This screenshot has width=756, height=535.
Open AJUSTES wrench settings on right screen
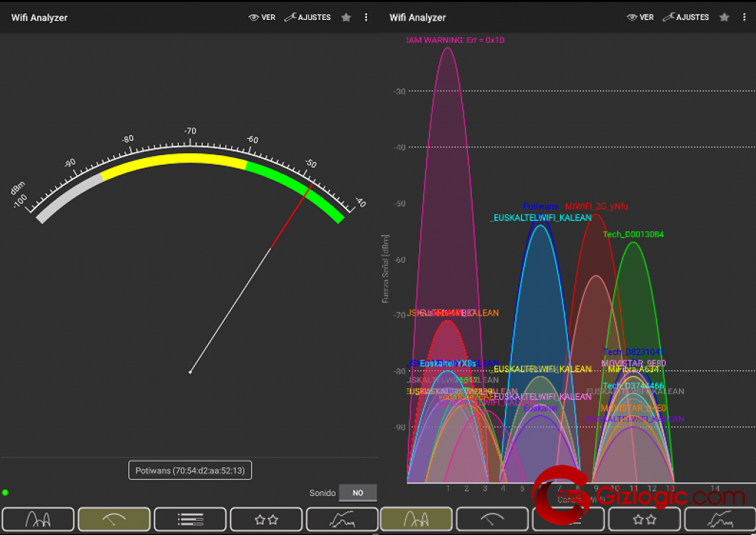(x=686, y=18)
